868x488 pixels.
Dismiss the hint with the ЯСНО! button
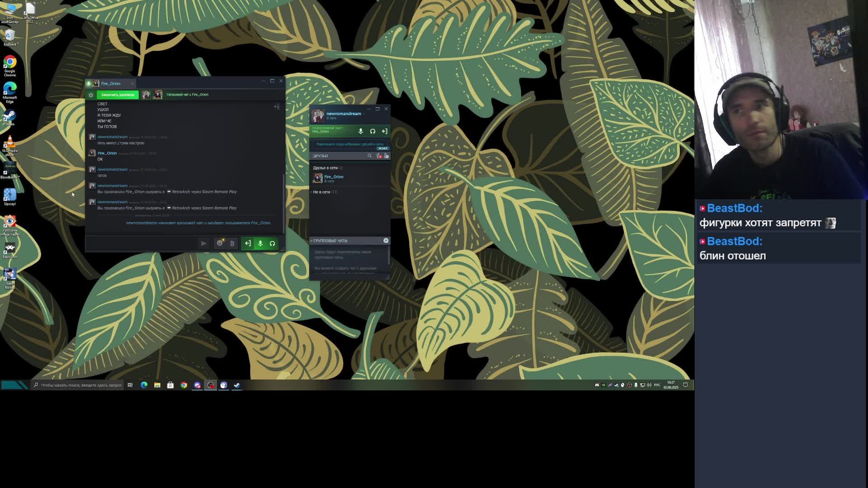(x=382, y=149)
